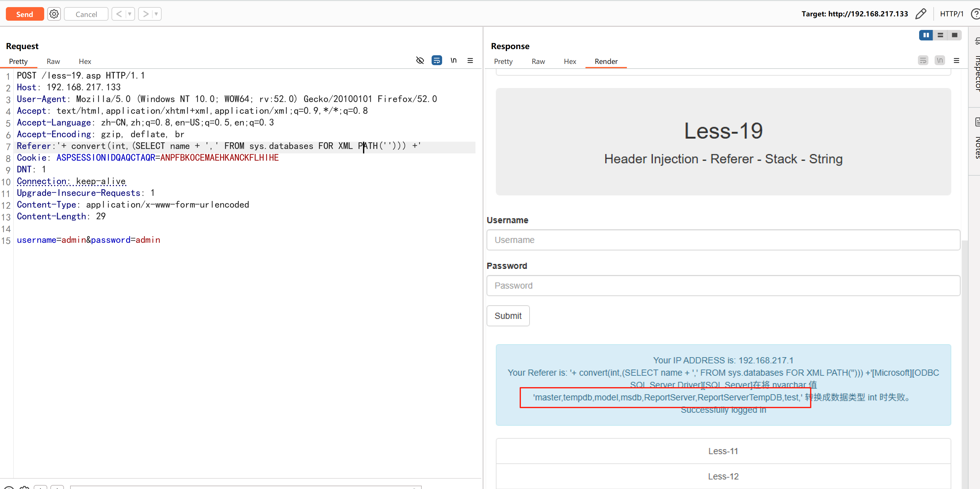Image resolution: width=980 pixels, height=489 pixels.
Task: Toggle display of non-printable characters
Action: click(420, 61)
